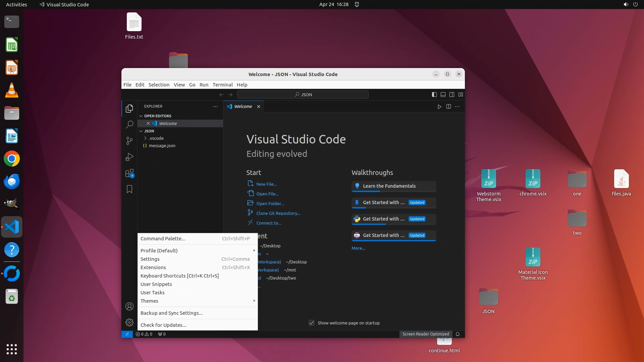Uncheck Show welcome page on startup

tap(312, 323)
